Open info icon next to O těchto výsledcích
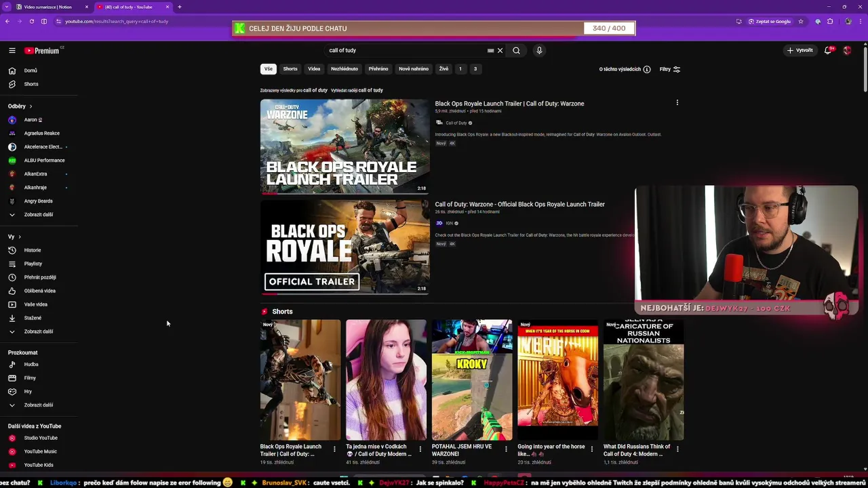The image size is (868, 488). pyautogui.click(x=646, y=69)
